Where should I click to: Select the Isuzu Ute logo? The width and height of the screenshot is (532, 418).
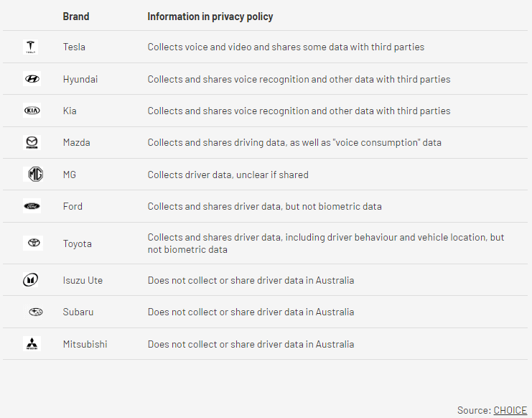pos(31,280)
